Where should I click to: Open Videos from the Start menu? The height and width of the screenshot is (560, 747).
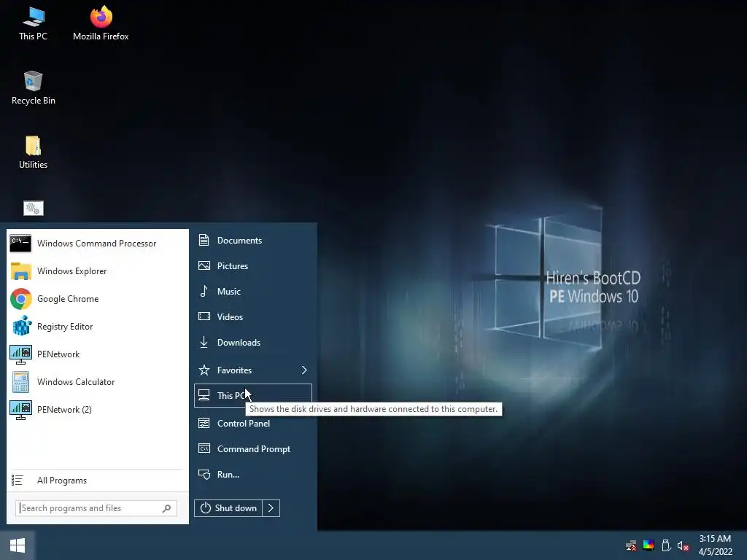(253, 316)
